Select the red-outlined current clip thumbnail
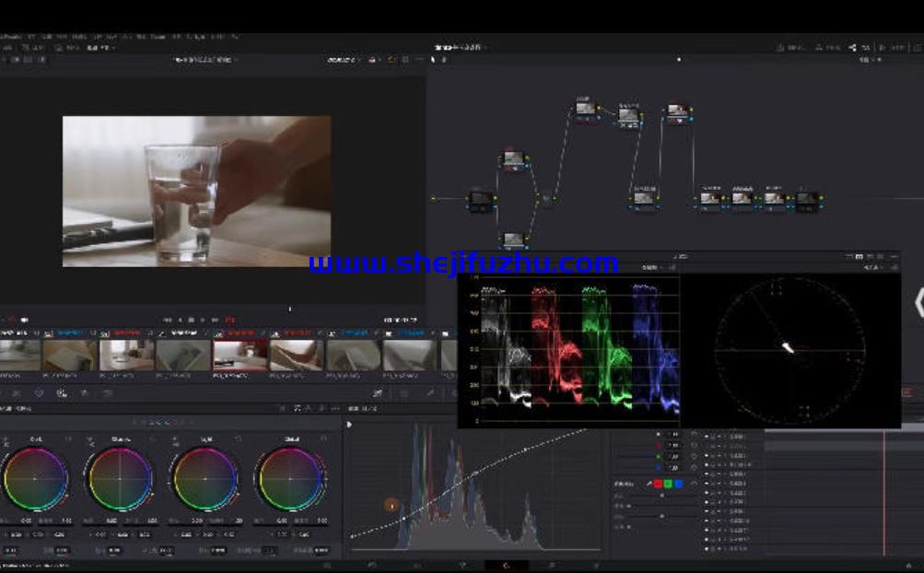 240,356
